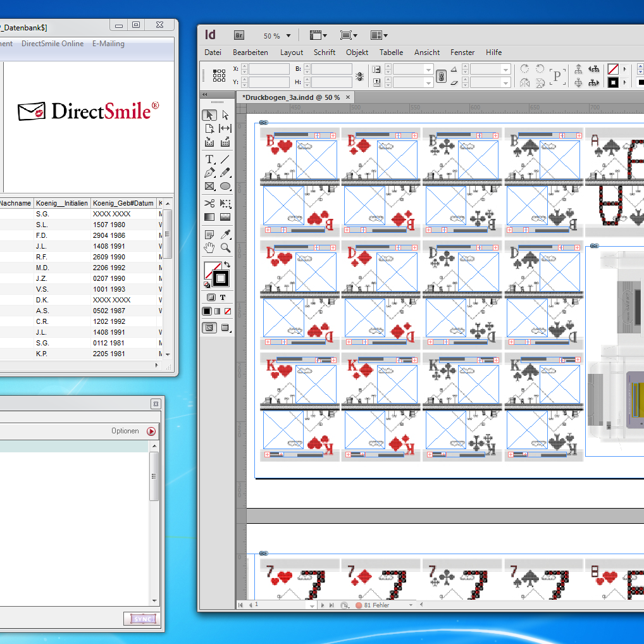This screenshot has height=644, width=644.
Task: Apply None using the red-slash button
Action: tap(228, 311)
